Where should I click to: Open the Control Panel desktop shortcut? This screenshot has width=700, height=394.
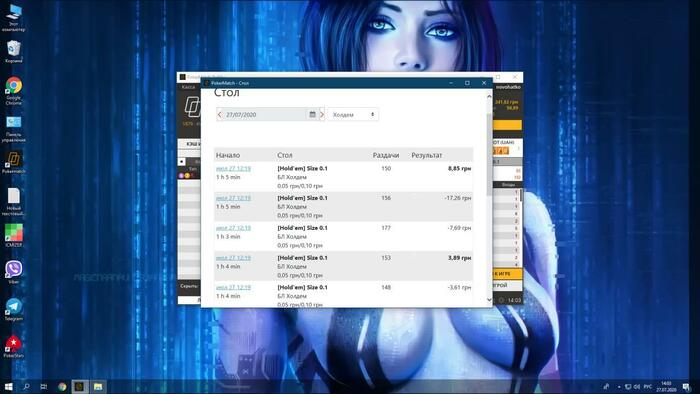pos(13,129)
